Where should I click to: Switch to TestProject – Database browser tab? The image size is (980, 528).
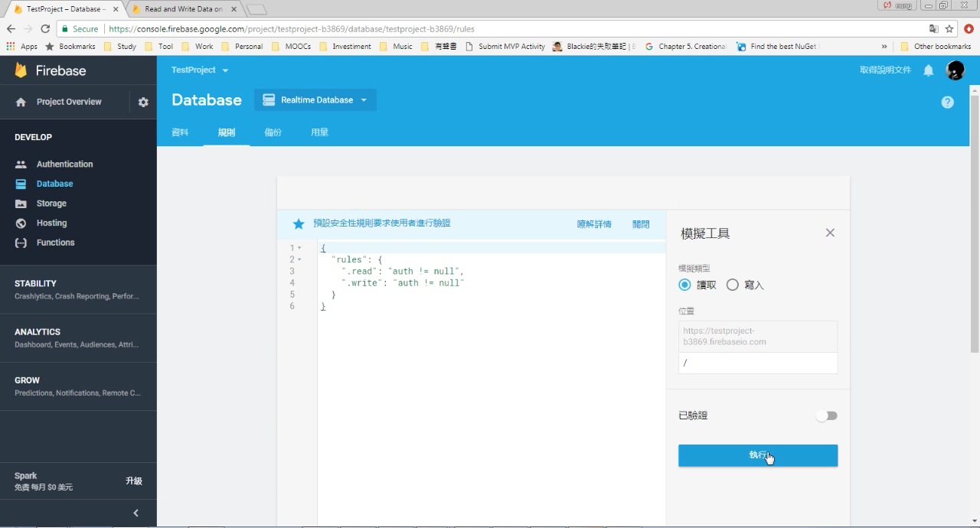[x=65, y=9]
